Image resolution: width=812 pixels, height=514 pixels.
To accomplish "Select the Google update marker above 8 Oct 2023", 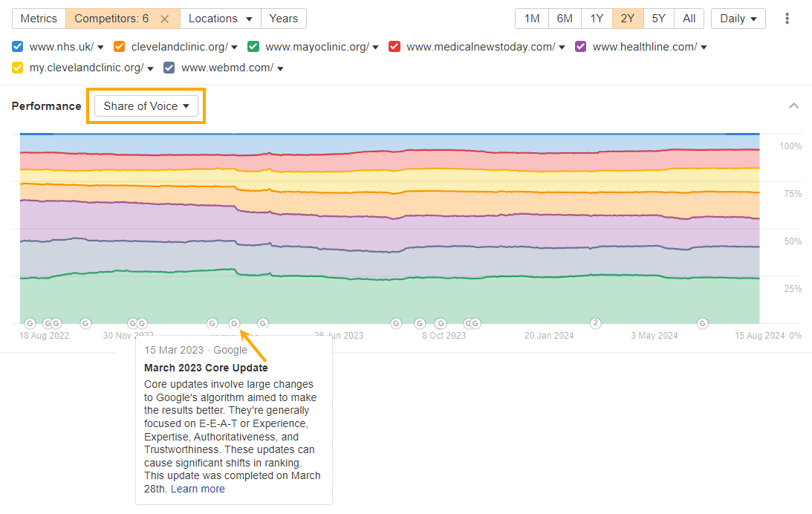I will 440,323.
